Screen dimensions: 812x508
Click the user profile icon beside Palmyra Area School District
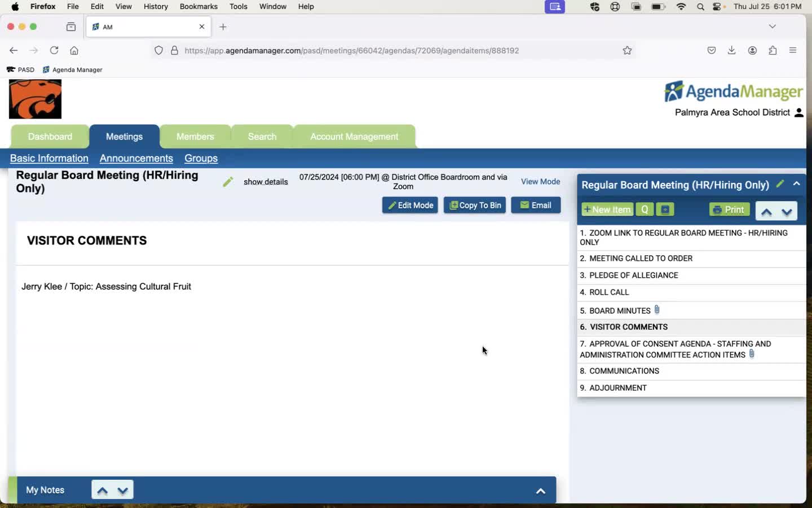click(798, 112)
